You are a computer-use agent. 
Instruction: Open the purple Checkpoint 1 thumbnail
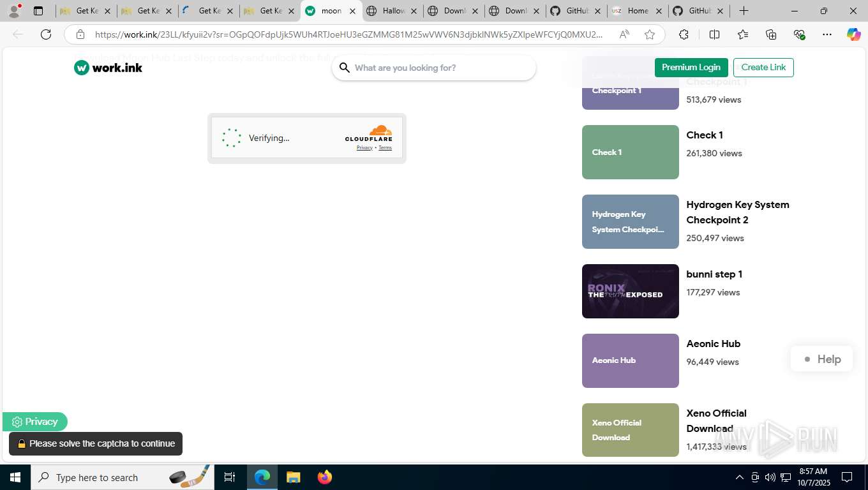coord(631,83)
